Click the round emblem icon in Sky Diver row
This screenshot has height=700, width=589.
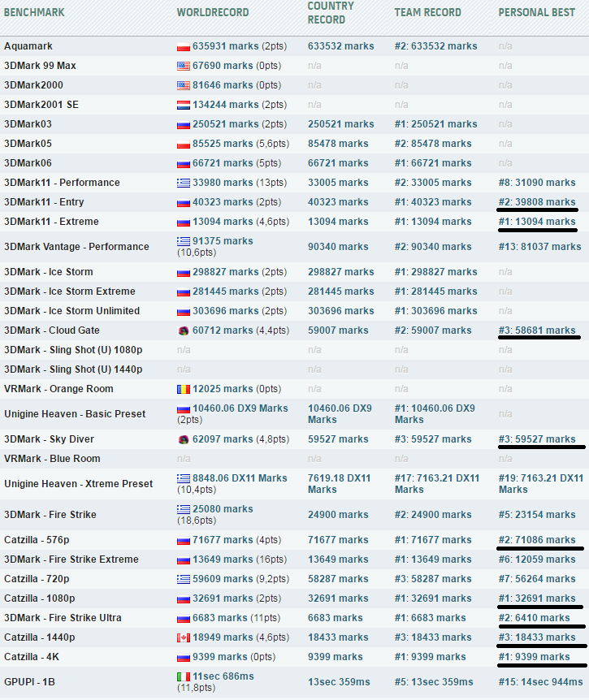coord(183,440)
